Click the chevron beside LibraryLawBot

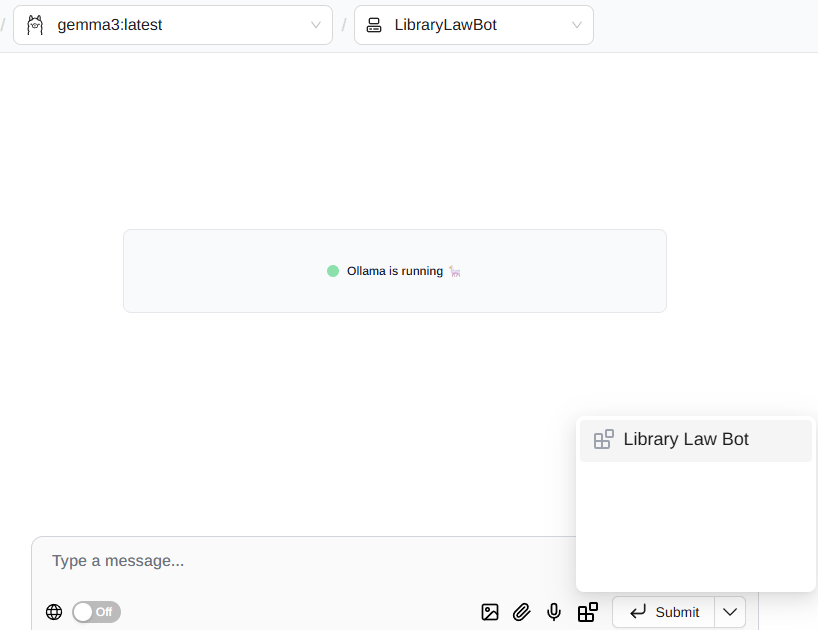(577, 25)
